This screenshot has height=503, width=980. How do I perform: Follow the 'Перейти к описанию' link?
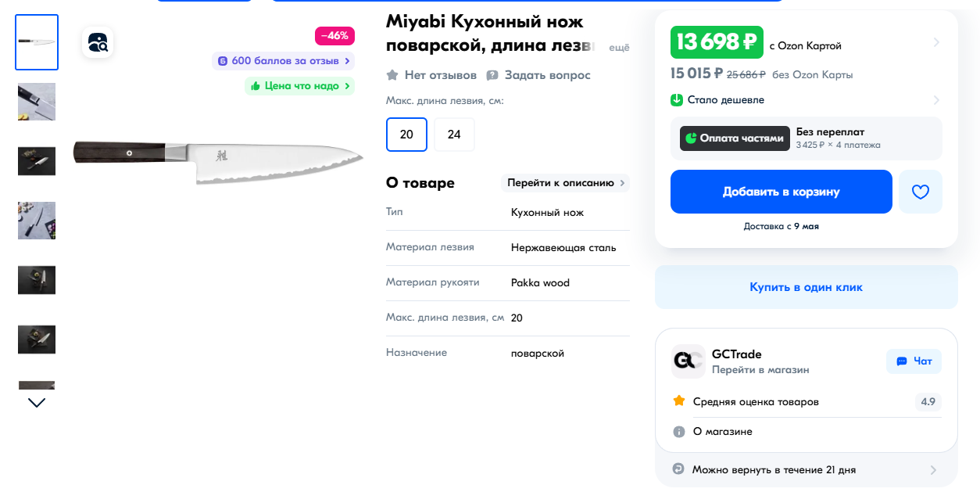(x=565, y=183)
